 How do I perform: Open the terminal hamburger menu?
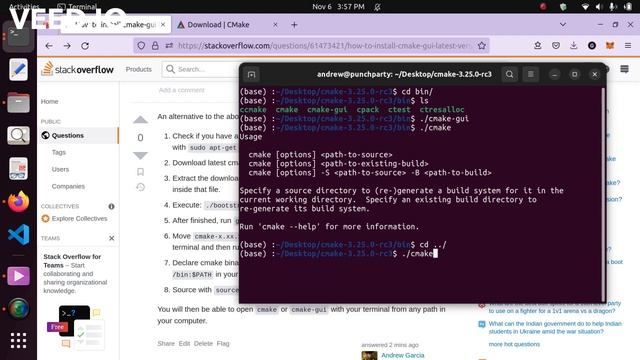tap(531, 74)
